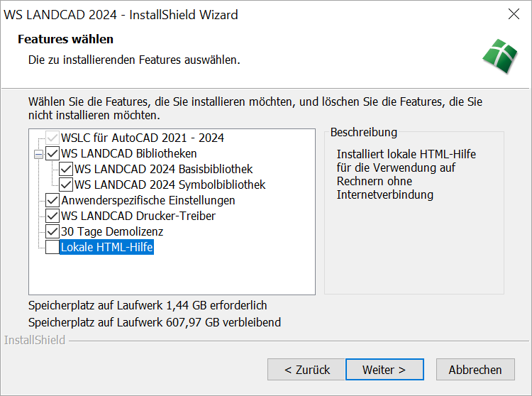The height and width of the screenshot is (396, 532).
Task: Toggle the 30 Tage Demolizenz checkbox
Action: point(52,231)
